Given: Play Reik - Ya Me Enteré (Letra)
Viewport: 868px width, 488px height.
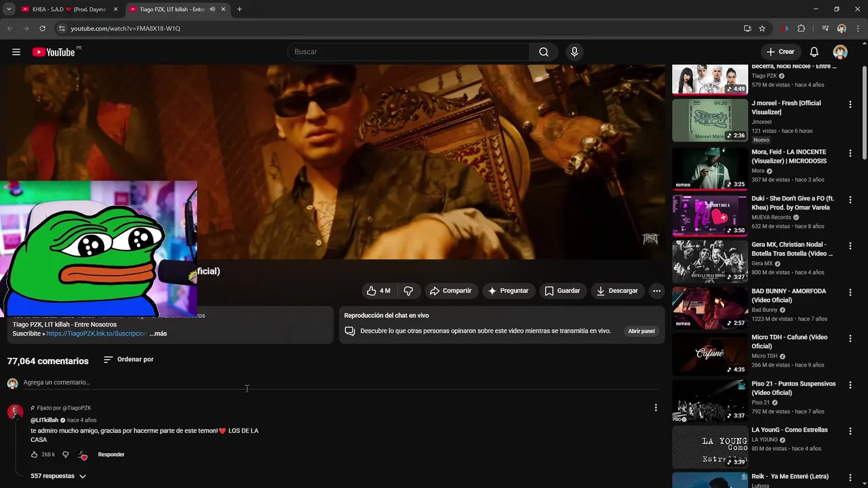Looking at the screenshot, I should pyautogui.click(x=790, y=476).
